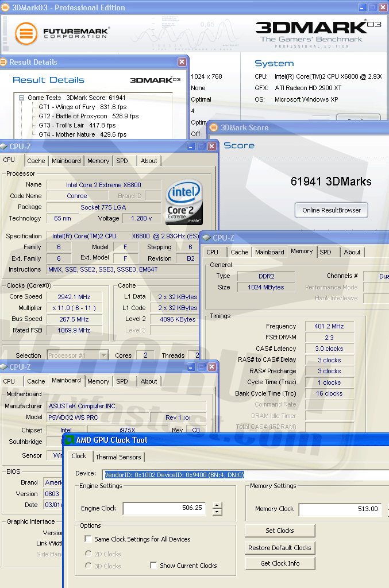Switch to Mainboard tab in Memory CPU-Z window
This screenshot has height=588, width=389.
pyautogui.click(x=269, y=253)
